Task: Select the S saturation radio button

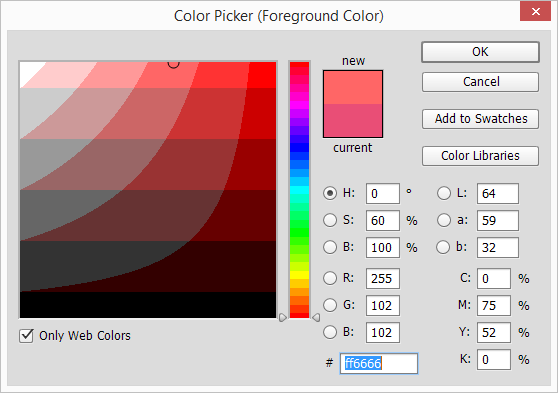Action: 330,220
